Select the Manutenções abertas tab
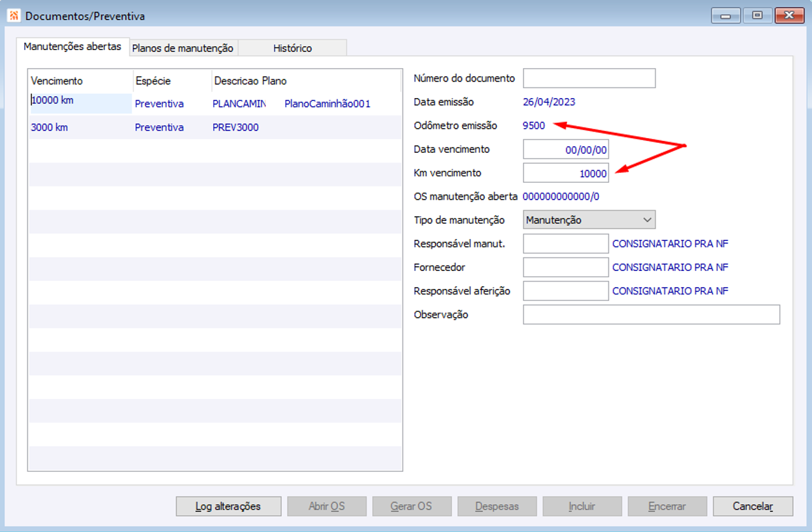This screenshot has width=812, height=532. pyautogui.click(x=72, y=47)
